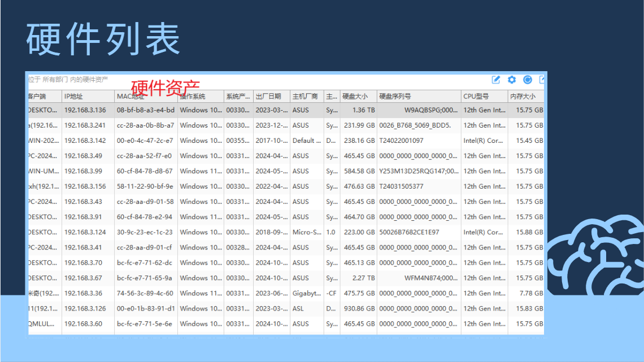Click MAC address 60-cf-84-78-d8-67
The image size is (644, 362).
tap(145, 171)
